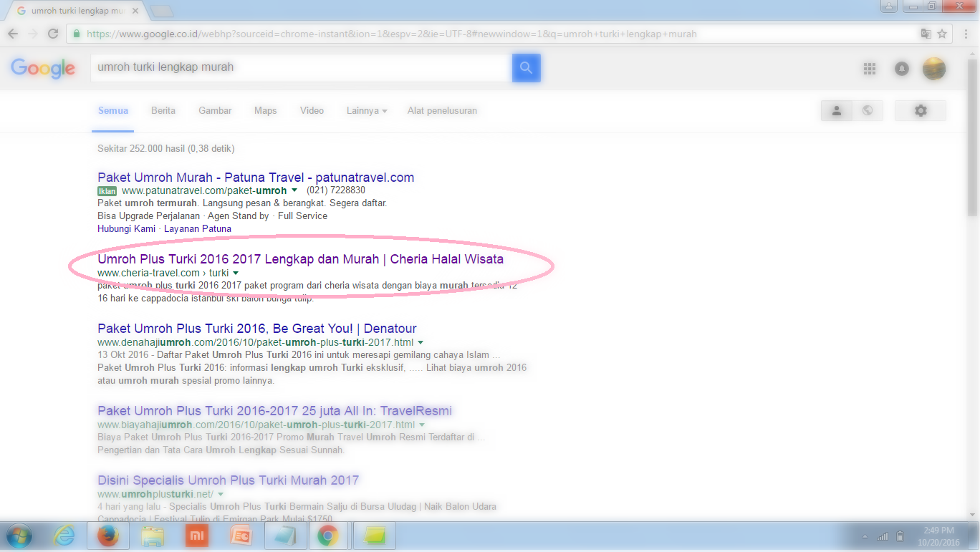
Task: Open Paket Umroh Plus Turki Denatour result
Action: click(x=257, y=328)
